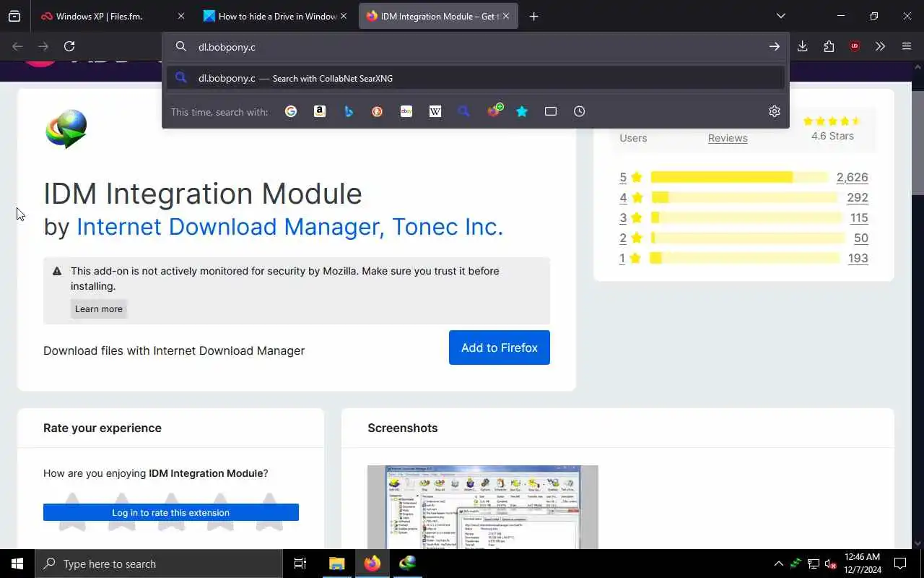Open the notification center icon
924x578 pixels.
(900, 564)
